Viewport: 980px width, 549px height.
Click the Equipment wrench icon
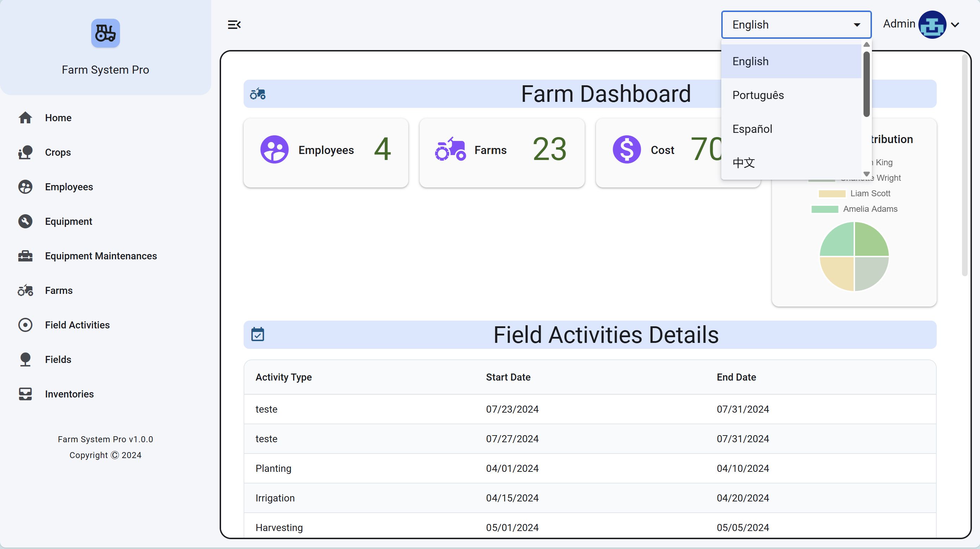pyautogui.click(x=25, y=221)
